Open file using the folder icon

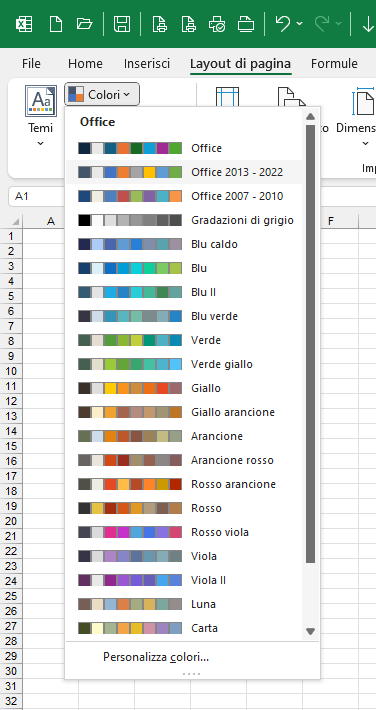pos(85,24)
